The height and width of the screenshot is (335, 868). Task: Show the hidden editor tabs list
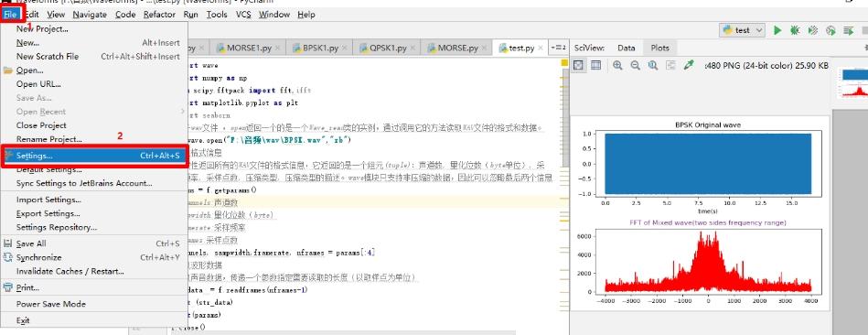point(558,49)
